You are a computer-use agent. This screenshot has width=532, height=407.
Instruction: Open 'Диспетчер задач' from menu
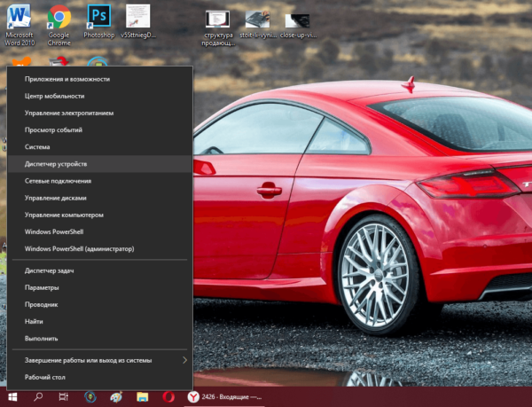(x=100, y=270)
